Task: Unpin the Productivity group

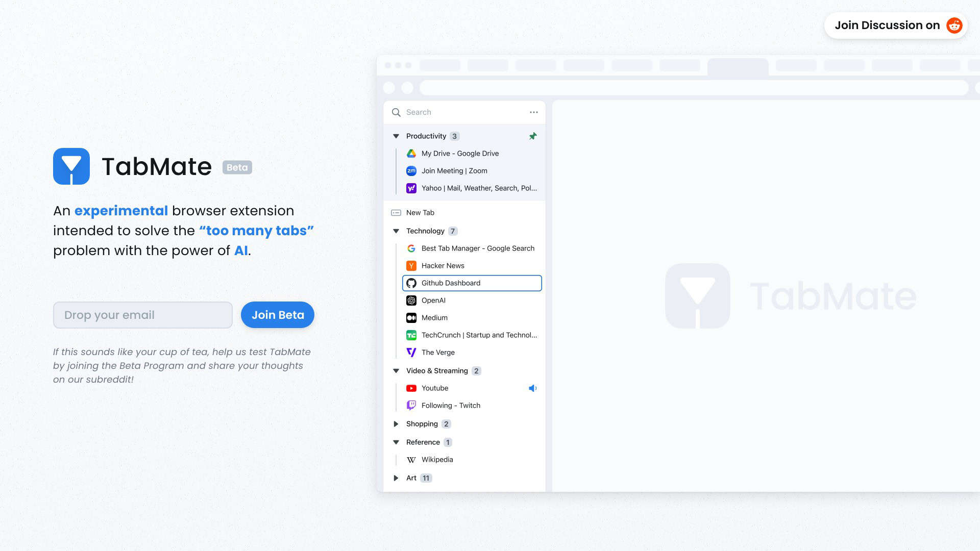Action: click(533, 136)
